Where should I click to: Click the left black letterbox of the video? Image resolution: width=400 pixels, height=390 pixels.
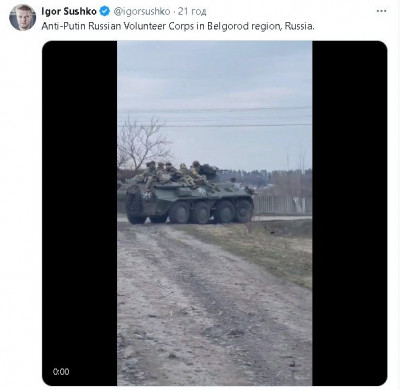(x=80, y=213)
